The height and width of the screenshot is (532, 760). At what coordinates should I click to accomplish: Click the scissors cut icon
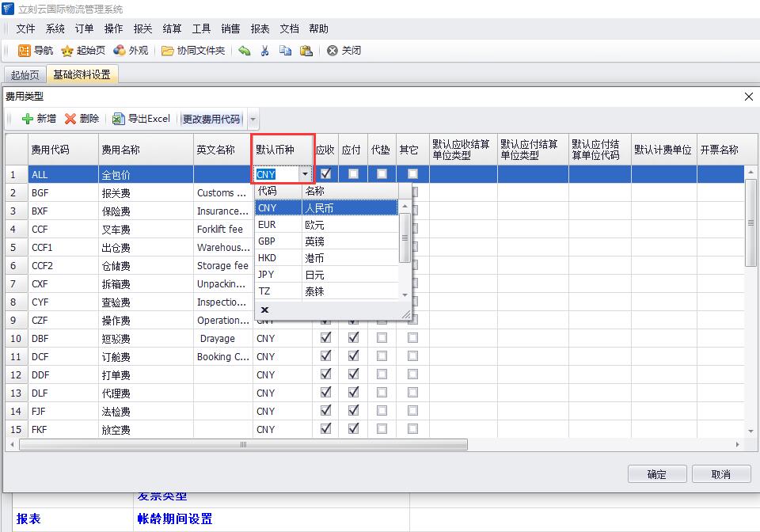pos(265,51)
